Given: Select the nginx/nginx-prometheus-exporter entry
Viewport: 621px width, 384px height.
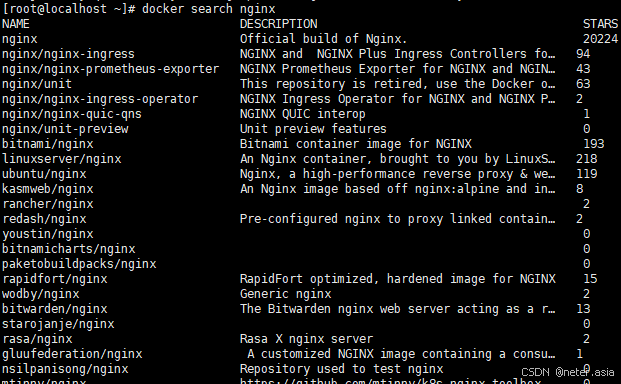Looking at the screenshot, I should click(x=110, y=69).
